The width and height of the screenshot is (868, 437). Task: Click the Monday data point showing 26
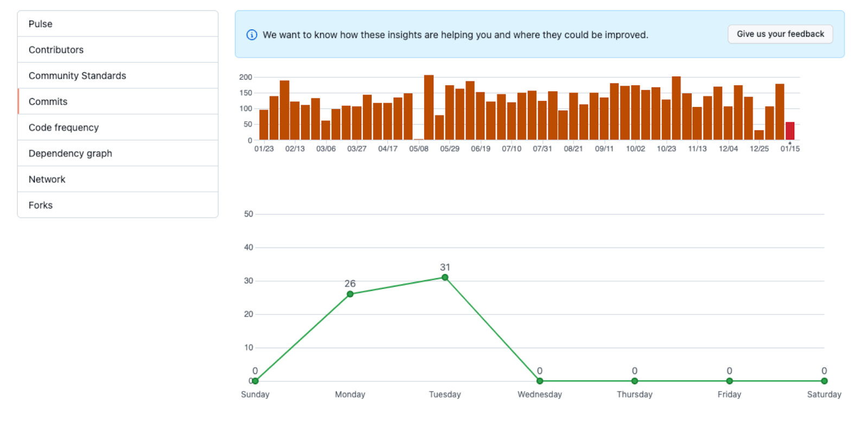(x=350, y=294)
